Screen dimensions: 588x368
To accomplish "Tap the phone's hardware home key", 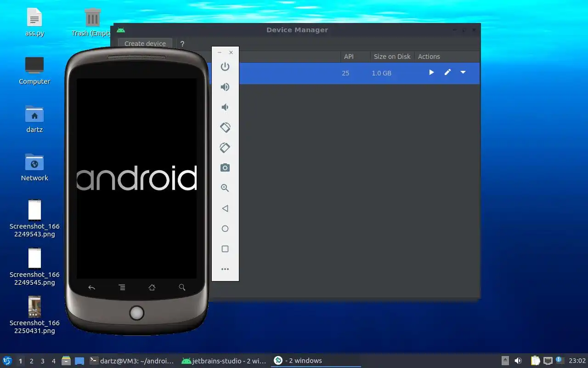I will (x=152, y=287).
